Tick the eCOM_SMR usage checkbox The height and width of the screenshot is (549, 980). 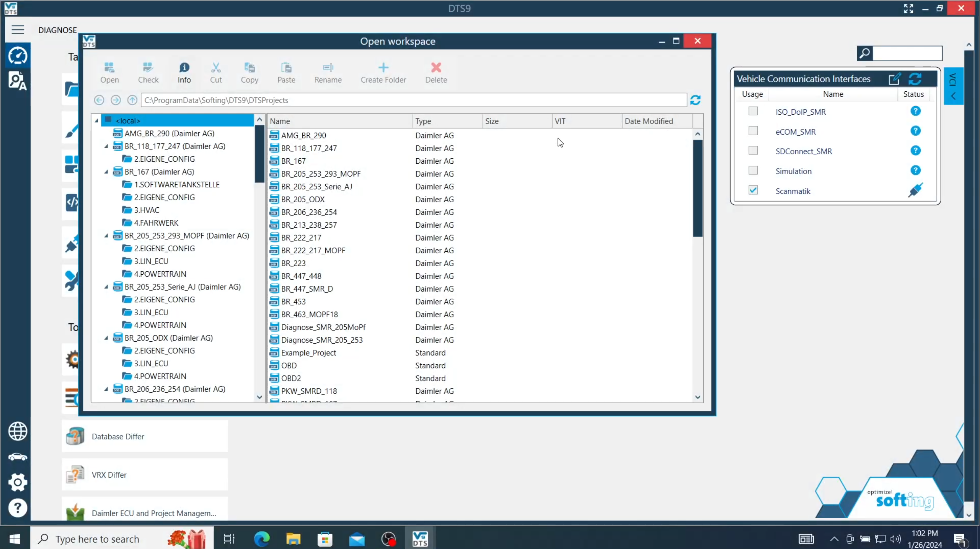[x=753, y=131]
